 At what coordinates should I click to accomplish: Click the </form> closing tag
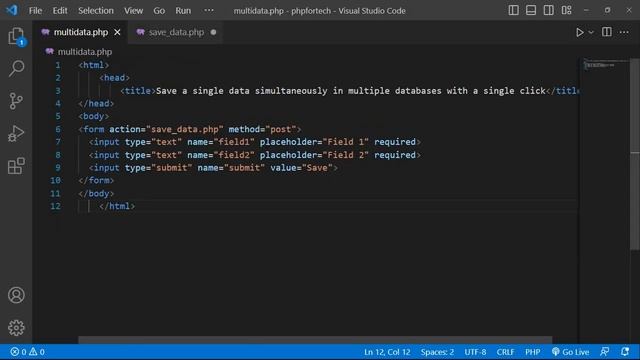96,180
